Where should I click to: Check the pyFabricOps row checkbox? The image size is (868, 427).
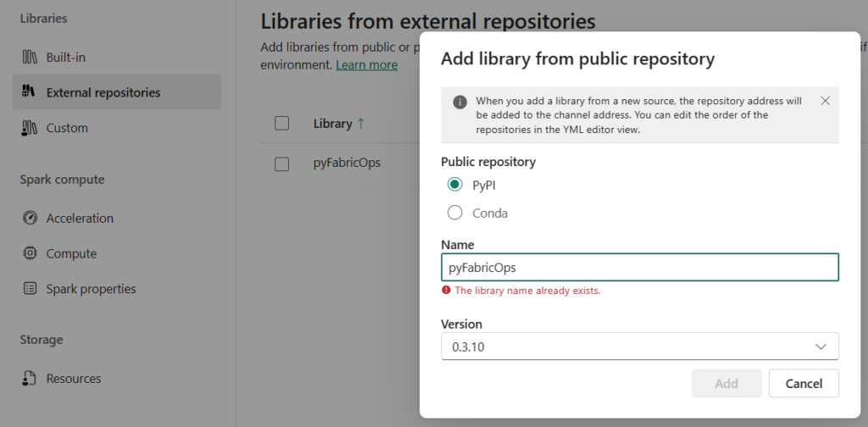coord(282,164)
